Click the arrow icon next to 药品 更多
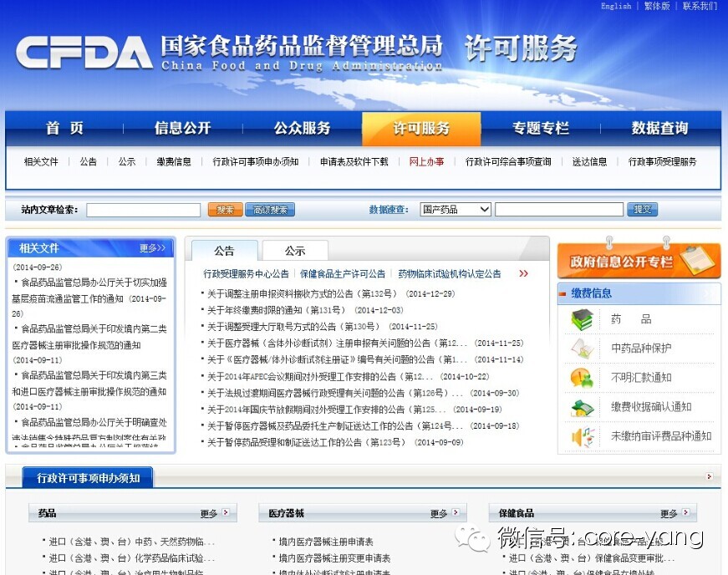728x575 pixels. [226, 512]
